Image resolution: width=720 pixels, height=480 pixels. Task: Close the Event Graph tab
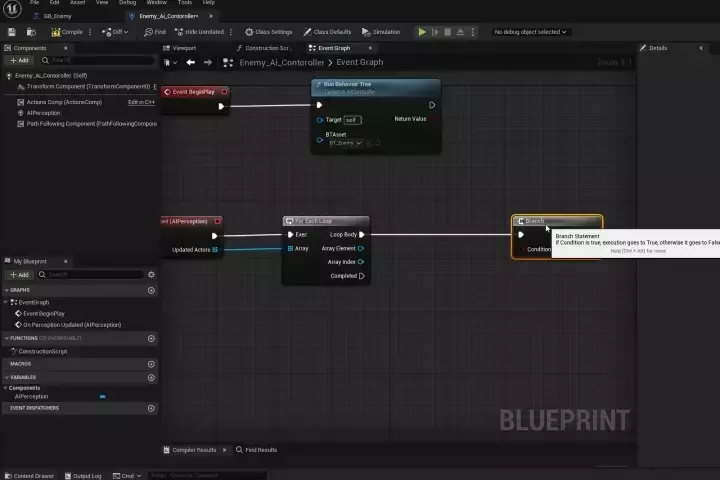[x=370, y=48]
